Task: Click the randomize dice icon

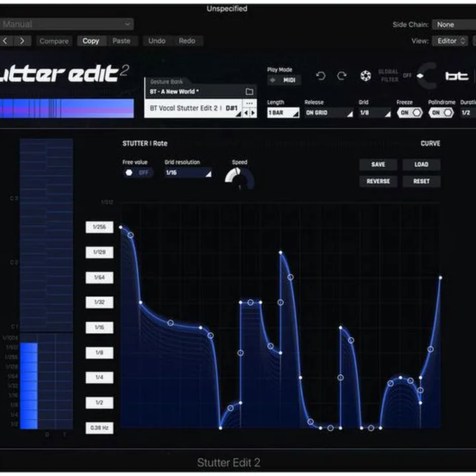Action: pyautogui.click(x=366, y=76)
